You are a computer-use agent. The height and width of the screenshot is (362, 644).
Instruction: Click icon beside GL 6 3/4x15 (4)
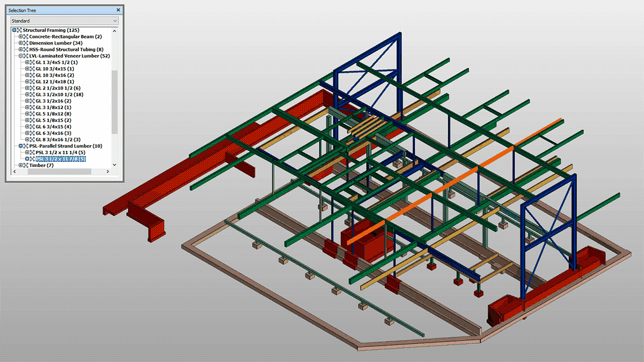[32, 127]
